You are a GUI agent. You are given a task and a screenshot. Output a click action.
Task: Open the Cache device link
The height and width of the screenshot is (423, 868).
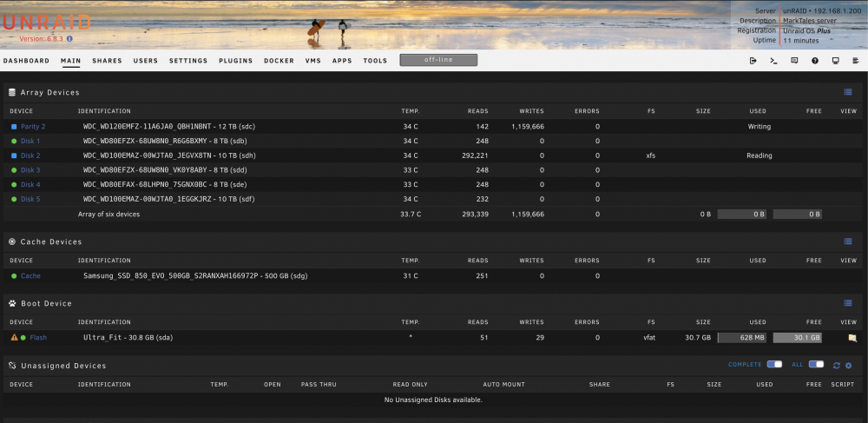click(30, 275)
